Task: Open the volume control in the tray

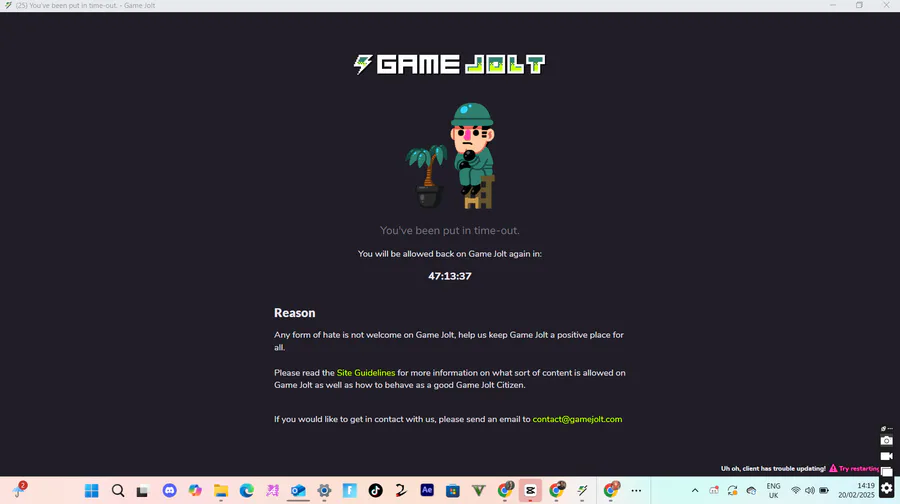Action: [x=809, y=490]
